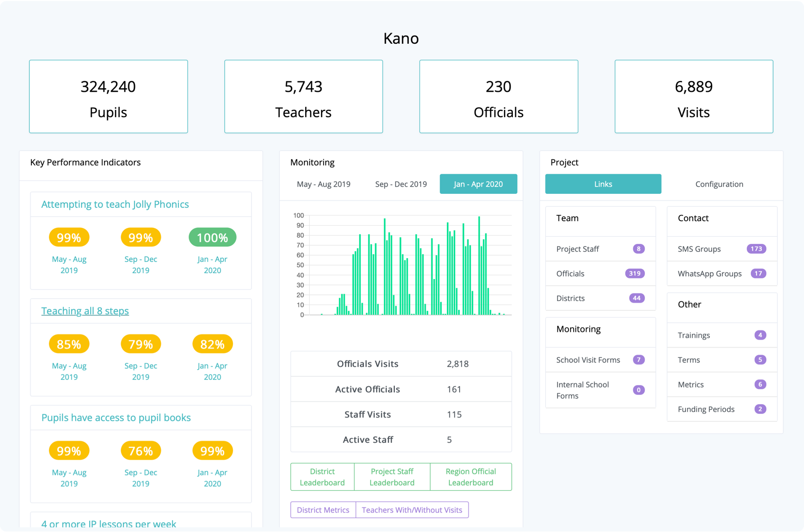The image size is (804, 532).
Task: Click the 6 Metrics count badge
Action: pyautogui.click(x=760, y=385)
